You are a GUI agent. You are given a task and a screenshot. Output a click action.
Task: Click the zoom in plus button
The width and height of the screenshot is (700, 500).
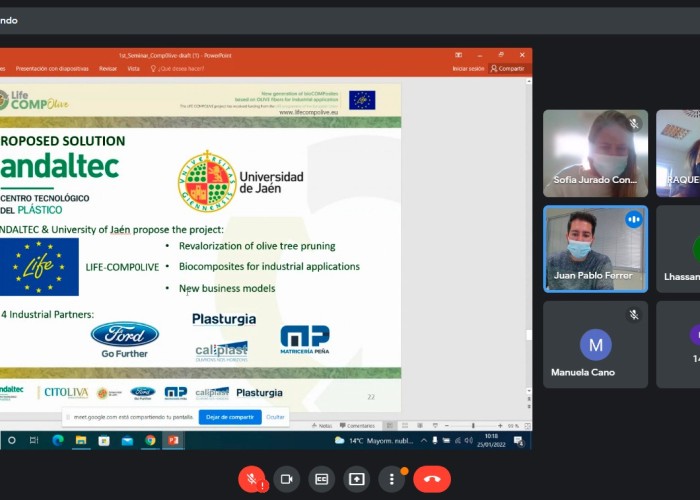click(x=500, y=426)
